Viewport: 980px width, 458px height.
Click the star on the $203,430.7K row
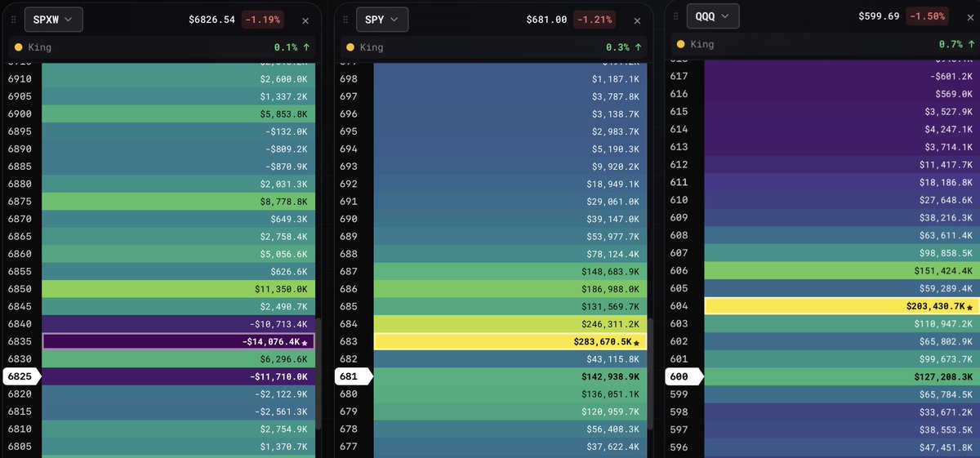(x=970, y=307)
